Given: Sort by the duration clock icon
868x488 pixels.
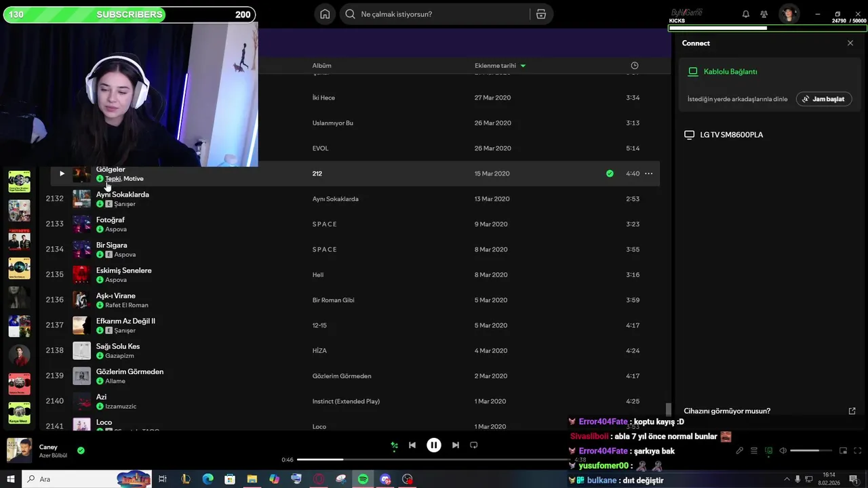Looking at the screenshot, I should click(635, 66).
